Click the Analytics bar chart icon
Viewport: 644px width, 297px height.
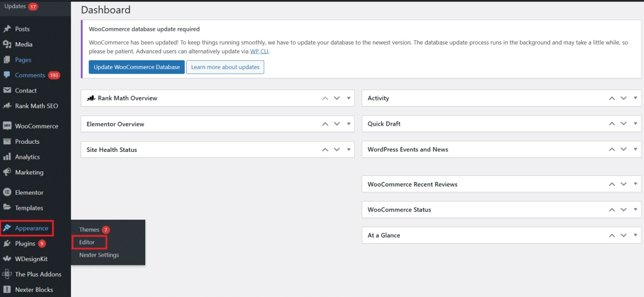pos(7,157)
